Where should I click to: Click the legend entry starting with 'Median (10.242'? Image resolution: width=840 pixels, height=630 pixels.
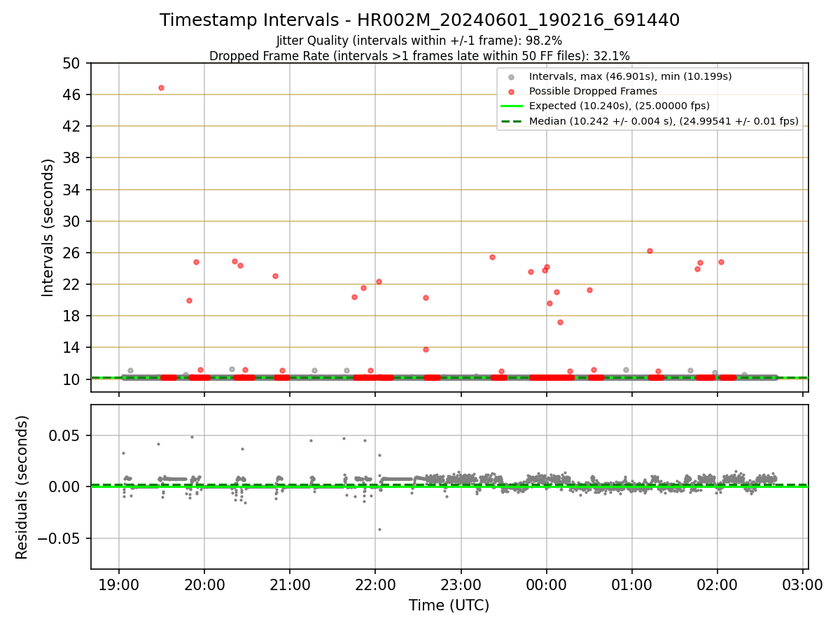pos(664,121)
